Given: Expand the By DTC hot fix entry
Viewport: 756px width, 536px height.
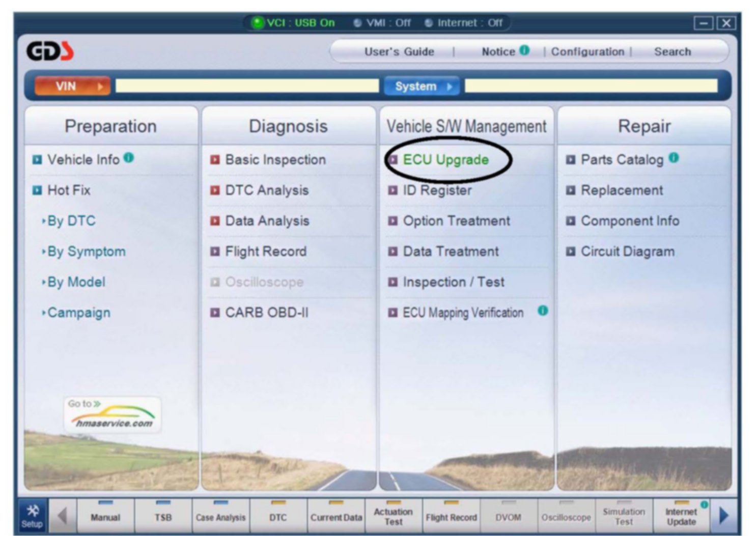Looking at the screenshot, I should click(71, 221).
